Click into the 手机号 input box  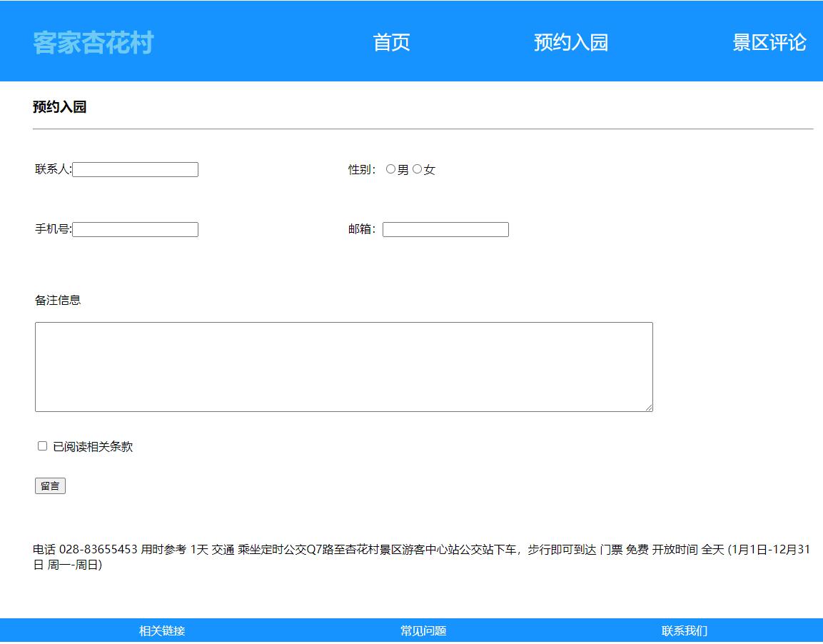coord(136,230)
